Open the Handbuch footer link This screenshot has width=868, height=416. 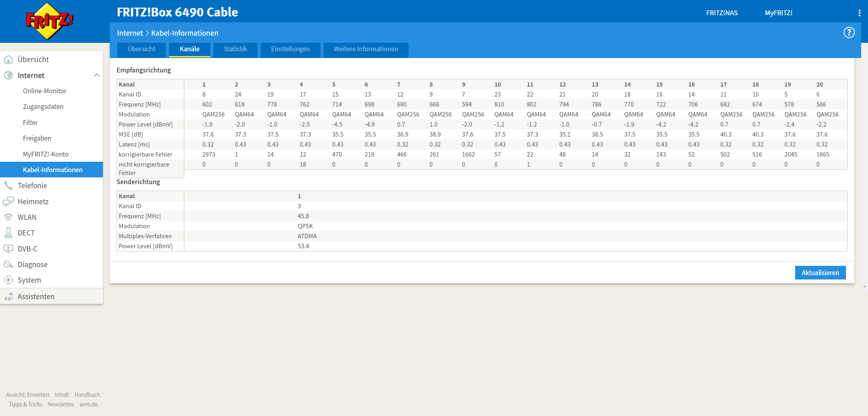(87, 395)
